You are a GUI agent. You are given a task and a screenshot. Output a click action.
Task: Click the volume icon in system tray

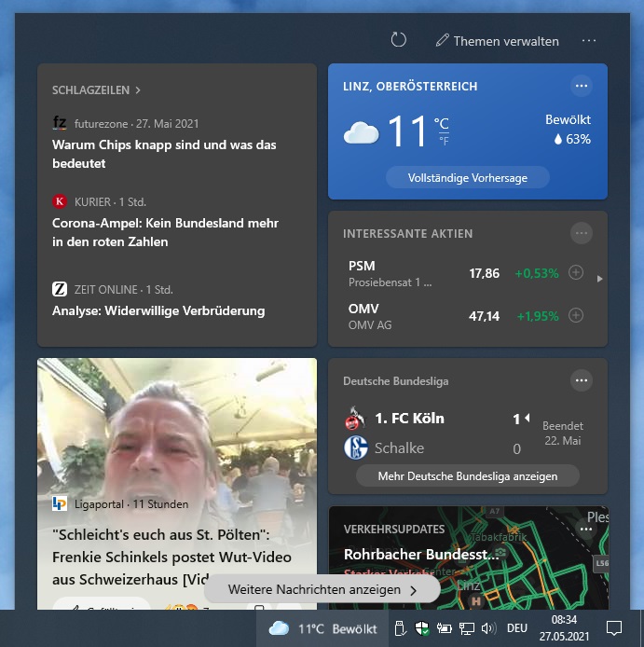click(488, 628)
